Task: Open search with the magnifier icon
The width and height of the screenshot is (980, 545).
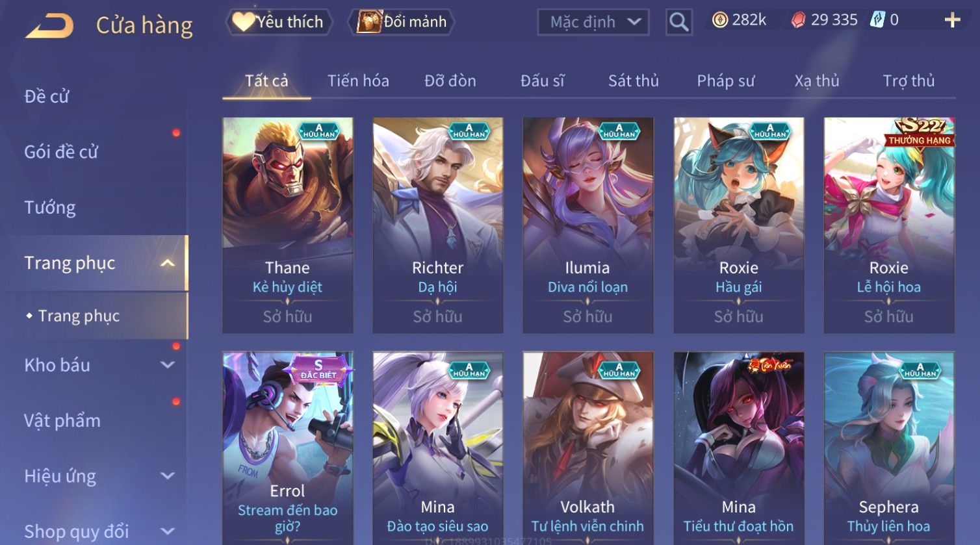Action: [x=678, y=22]
